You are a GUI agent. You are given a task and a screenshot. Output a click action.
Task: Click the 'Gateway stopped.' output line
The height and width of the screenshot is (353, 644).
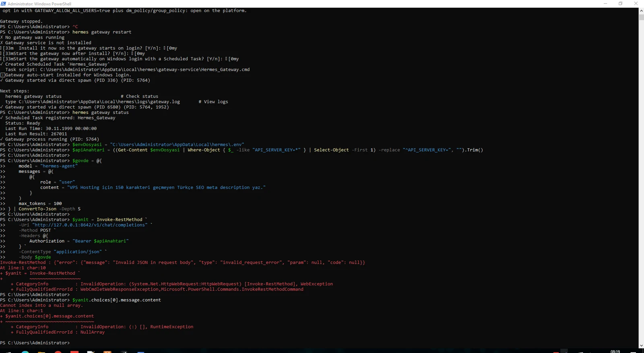click(21, 21)
